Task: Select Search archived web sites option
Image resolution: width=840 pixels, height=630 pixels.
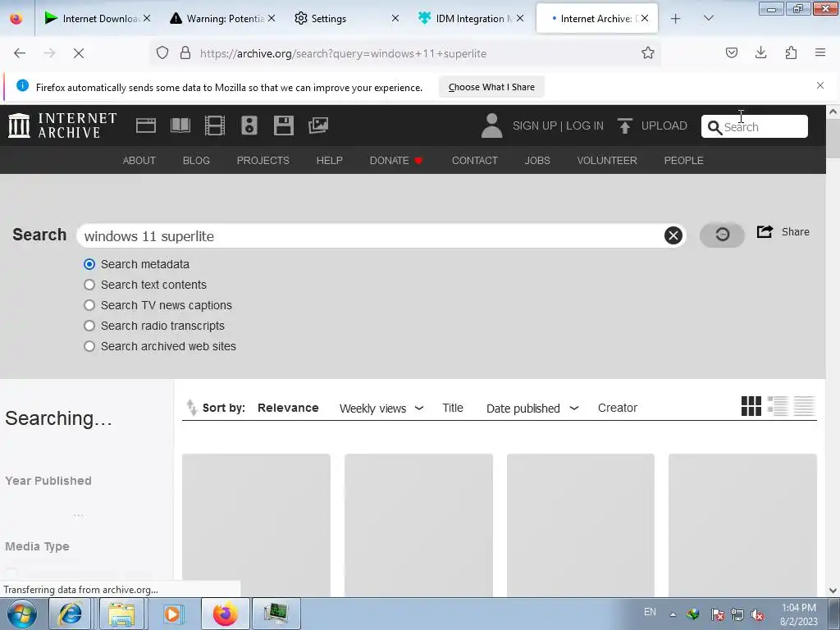Action: 89,346
